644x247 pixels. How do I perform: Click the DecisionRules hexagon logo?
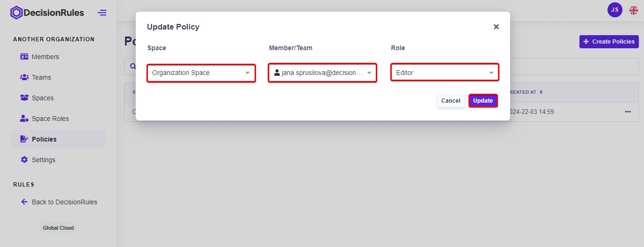16,13
